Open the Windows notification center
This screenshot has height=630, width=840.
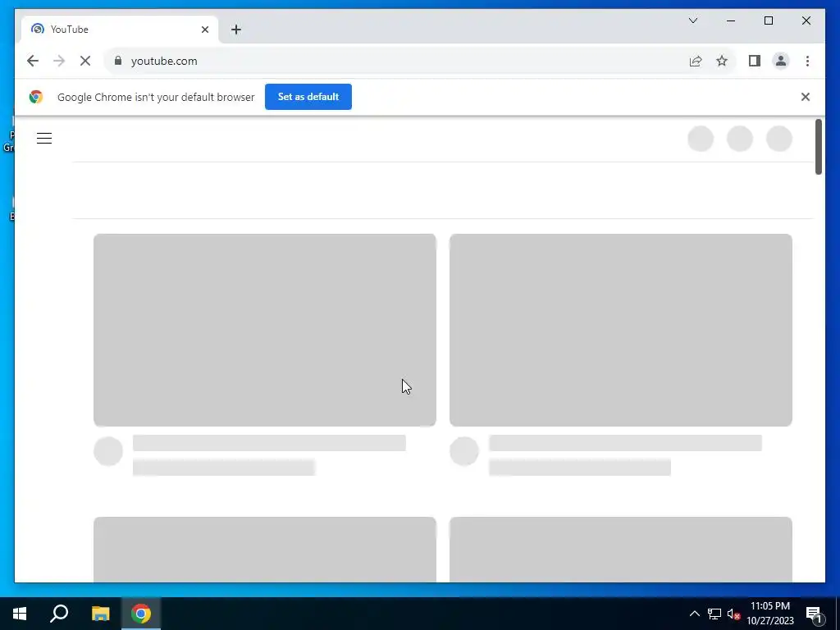tap(814, 614)
